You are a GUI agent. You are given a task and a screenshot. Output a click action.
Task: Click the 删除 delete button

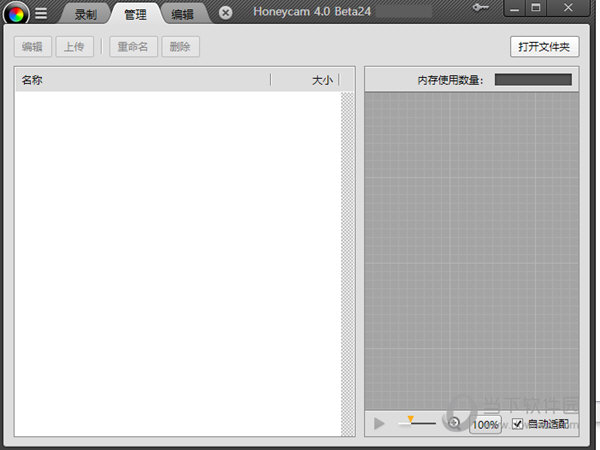pyautogui.click(x=180, y=47)
